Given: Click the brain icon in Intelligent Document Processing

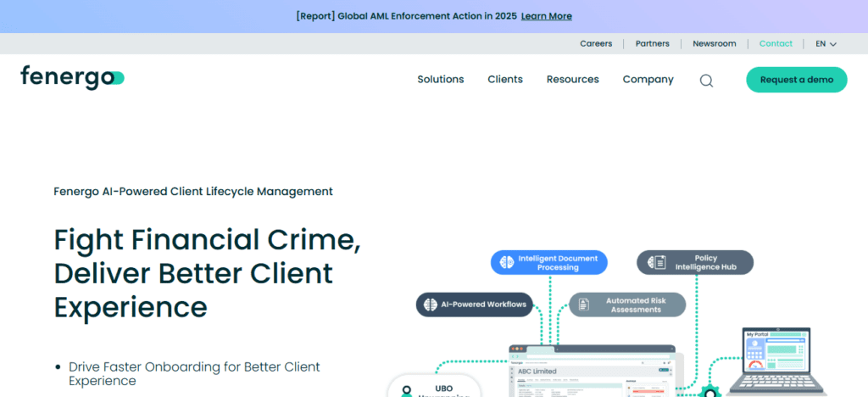Looking at the screenshot, I should [507, 262].
